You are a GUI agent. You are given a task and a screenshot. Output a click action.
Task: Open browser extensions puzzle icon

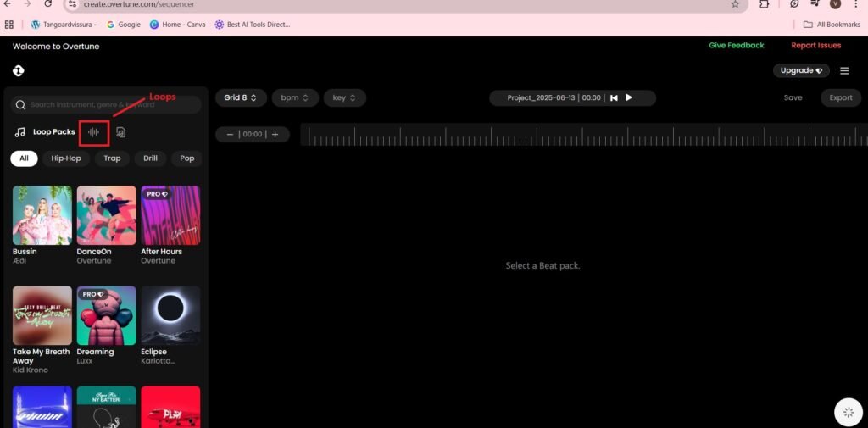(x=764, y=4)
